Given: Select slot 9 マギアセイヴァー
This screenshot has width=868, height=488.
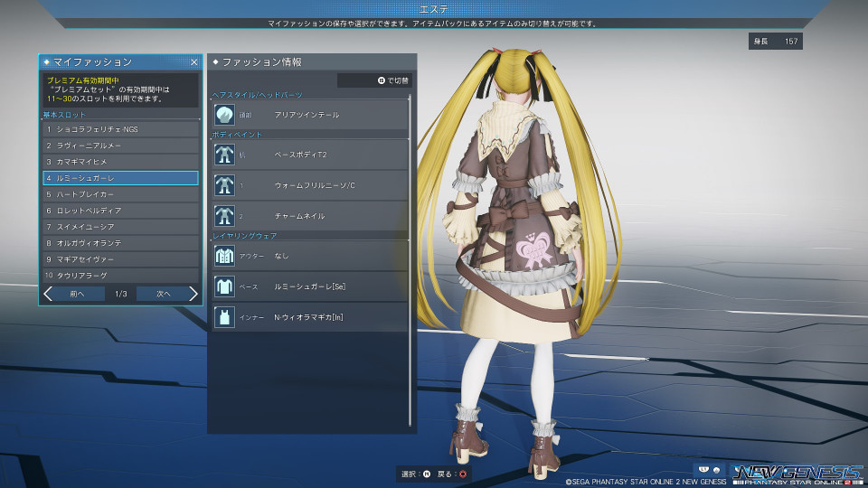Looking at the screenshot, I should tap(120, 259).
